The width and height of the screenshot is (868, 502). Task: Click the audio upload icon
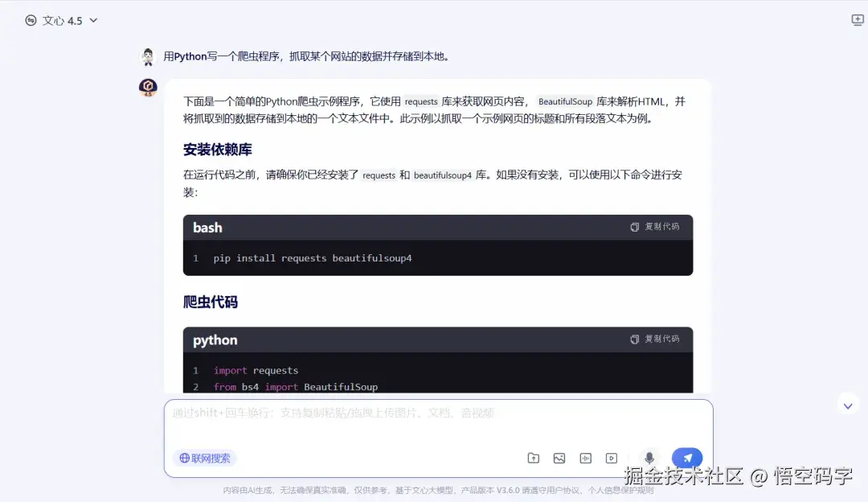point(585,458)
